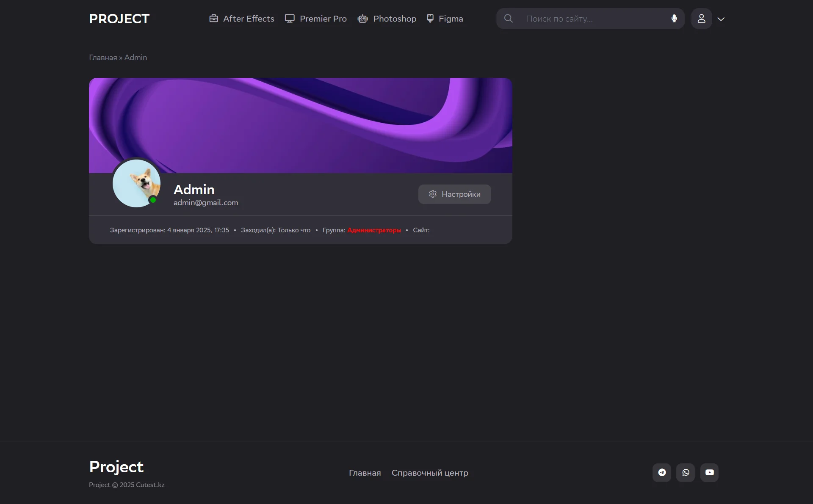Image resolution: width=813 pixels, height=504 pixels.
Task: Select the Figma navigation item
Action: pos(451,19)
